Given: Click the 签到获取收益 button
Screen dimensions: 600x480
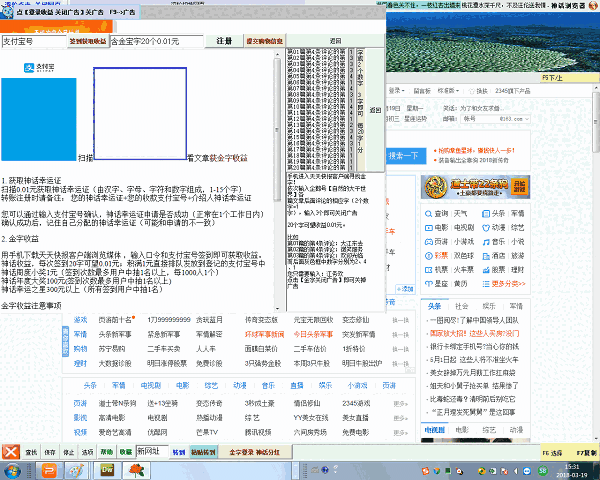Looking at the screenshot, I should point(88,41).
